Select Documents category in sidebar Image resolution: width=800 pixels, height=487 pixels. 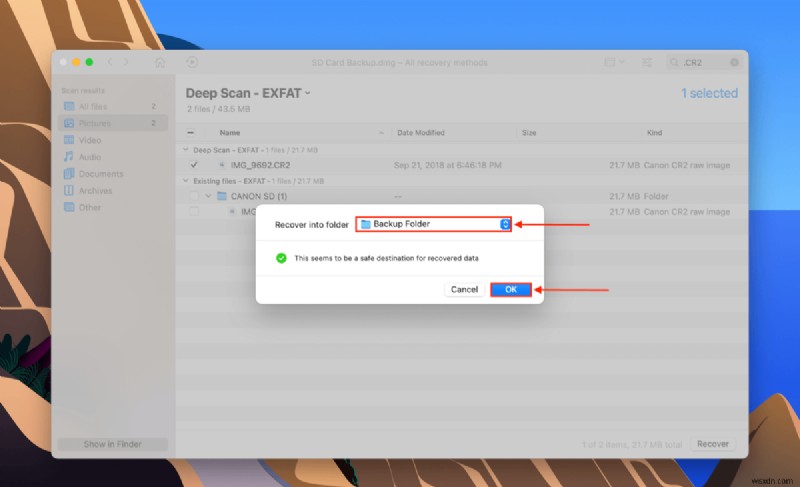(x=113, y=173)
